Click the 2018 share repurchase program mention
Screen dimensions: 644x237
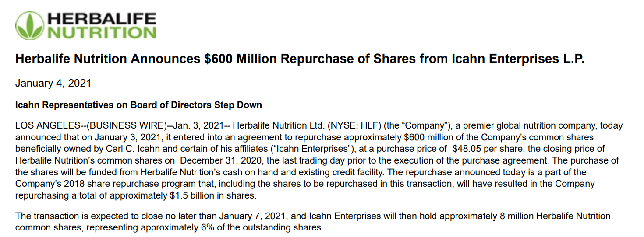coord(101,184)
